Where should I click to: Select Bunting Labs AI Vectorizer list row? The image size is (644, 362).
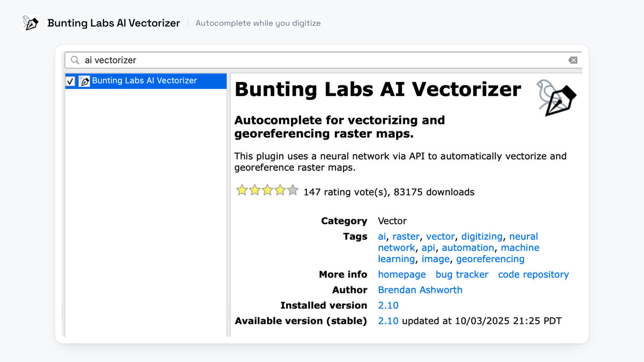(x=145, y=81)
